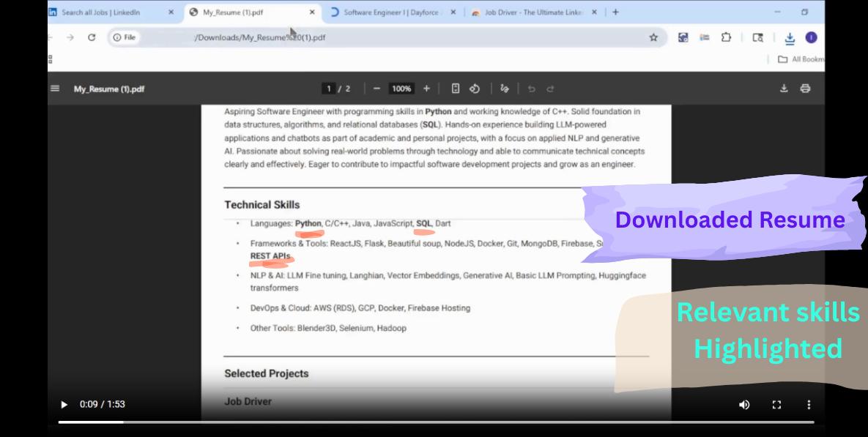Zoom in on the PDF
Image resolution: width=868 pixels, height=437 pixels.
click(426, 88)
